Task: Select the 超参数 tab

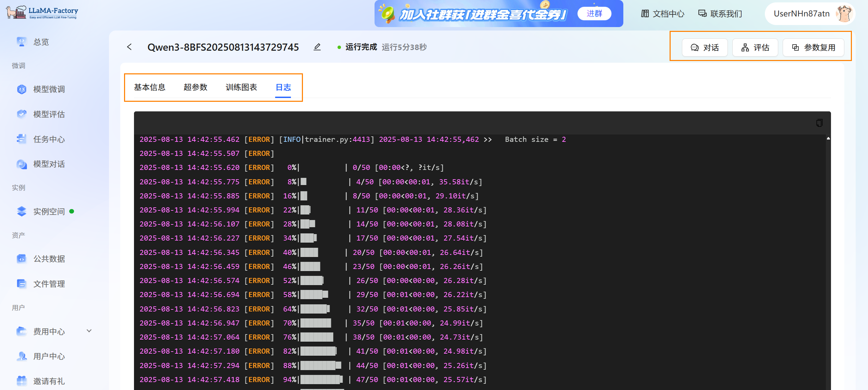Action: click(195, 87)
